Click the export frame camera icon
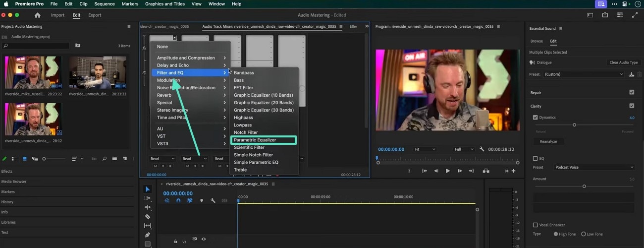This screenshot has width=644, height=248. coord(486,171)
